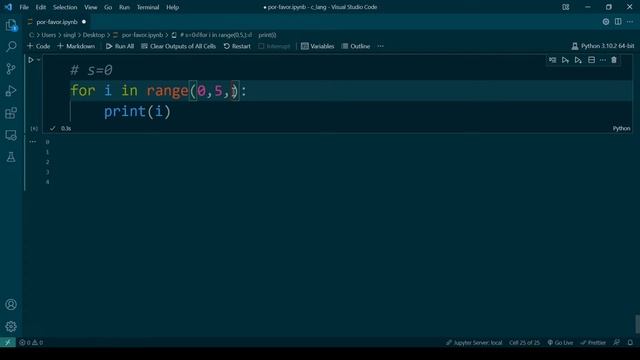Click the Interrupt kernel button
Screen dimensions: 640x360
274,46
